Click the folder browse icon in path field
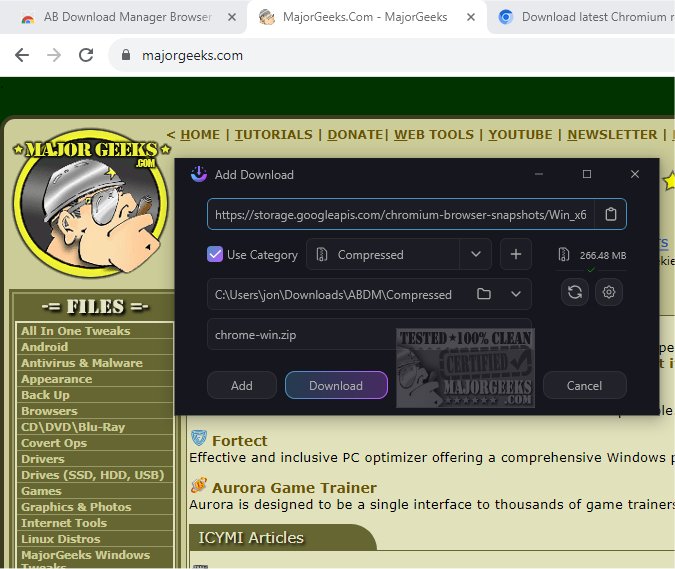This screenshot has height=569, width=675. pyautogui.click(x=484, y=294)
